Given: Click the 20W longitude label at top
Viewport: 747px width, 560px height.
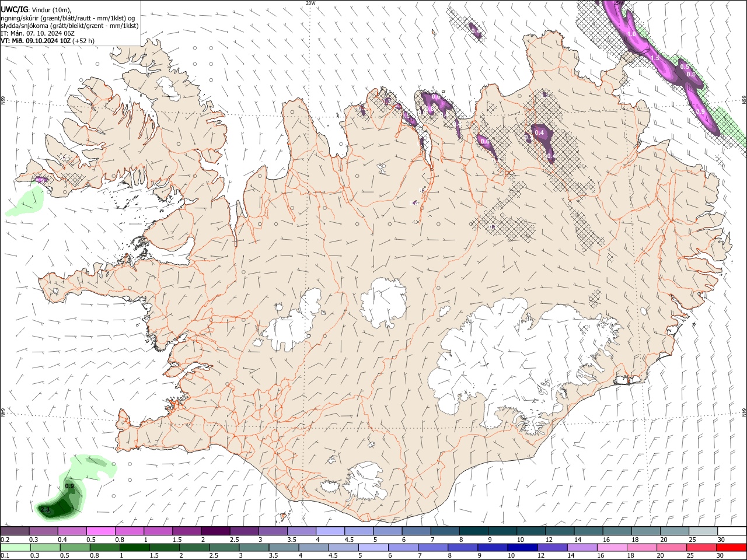Looking at the screenshot, I should pyautogui.click(x=310, y=3).
